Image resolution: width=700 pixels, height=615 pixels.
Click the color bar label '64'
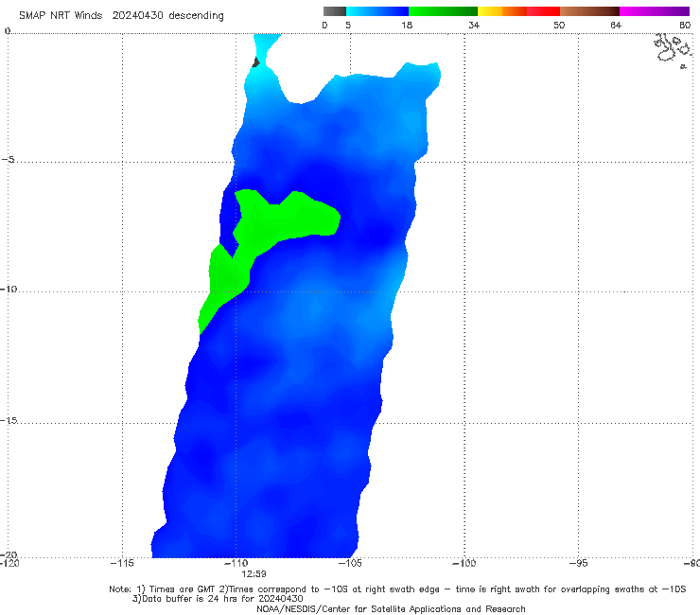tap(616, 25)
